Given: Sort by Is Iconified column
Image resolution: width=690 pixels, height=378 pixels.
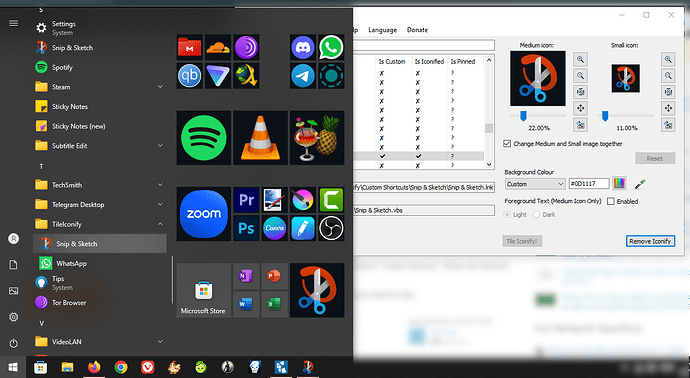Looking at the screenshot, I should click(x=429, y=62).
